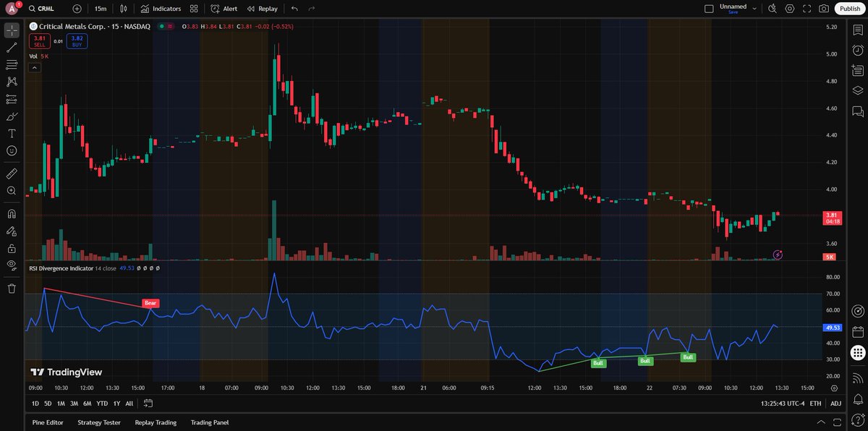Open the Indicators dialog
The width and height of the screenshot is (868, 431).
(161, 9)
